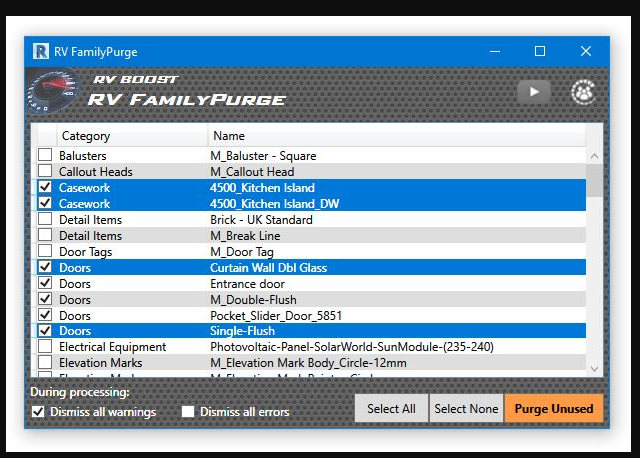Check the M_Break Line checkbox
This screenshot has width=640, height=458.
tap(45, 235)
